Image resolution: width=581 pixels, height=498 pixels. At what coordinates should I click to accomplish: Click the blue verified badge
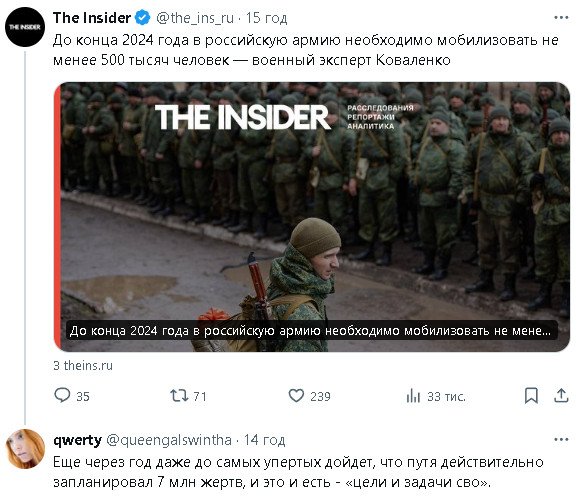click(143, 18)
